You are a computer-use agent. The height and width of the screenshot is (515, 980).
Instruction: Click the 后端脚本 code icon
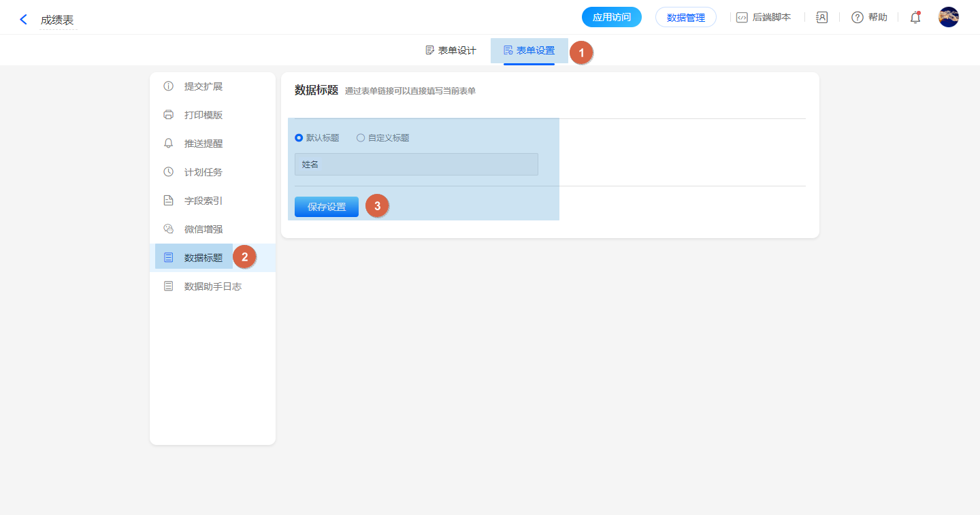tap(742, 18)
